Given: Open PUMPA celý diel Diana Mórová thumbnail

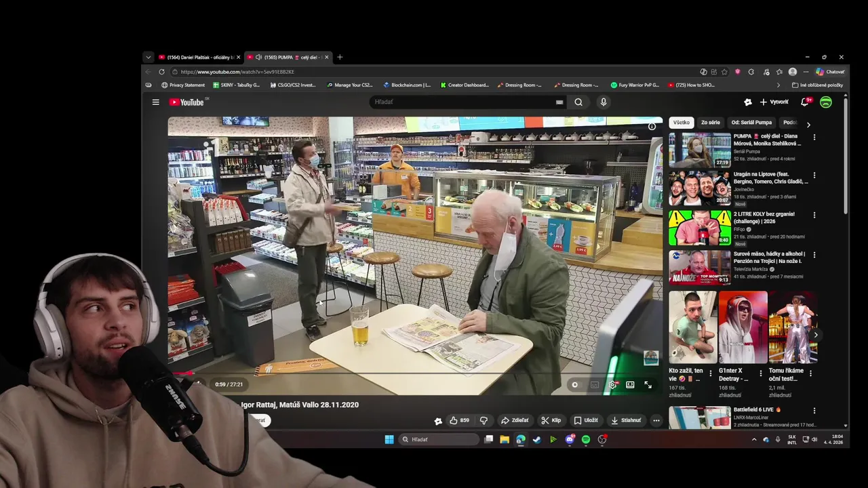Looking at the screenshot, I should click(x=700, y=150).
